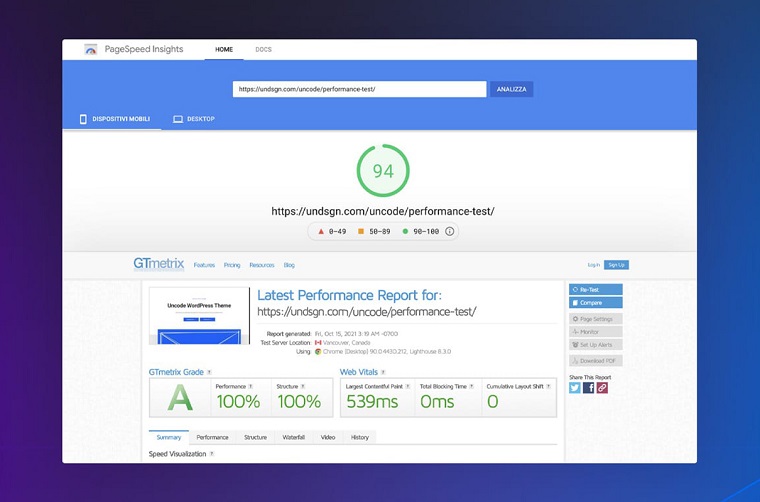The height and width of the screenshot is (502, 760).
Task: Copy report link via link icon
Action: pos(602,388)
